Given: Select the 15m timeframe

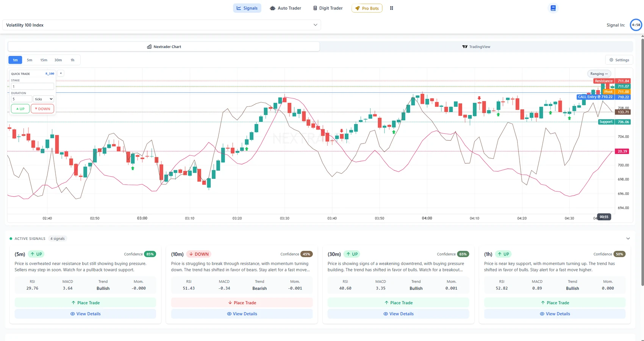Looking at the screenshot, I should (44, 60).
